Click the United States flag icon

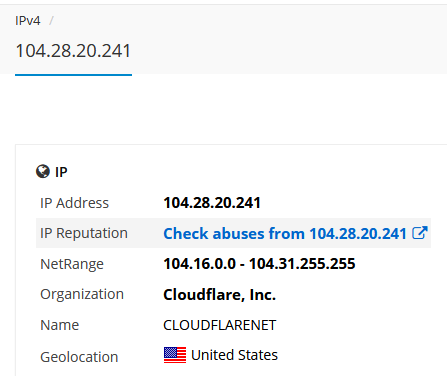[x=175, y=355]
